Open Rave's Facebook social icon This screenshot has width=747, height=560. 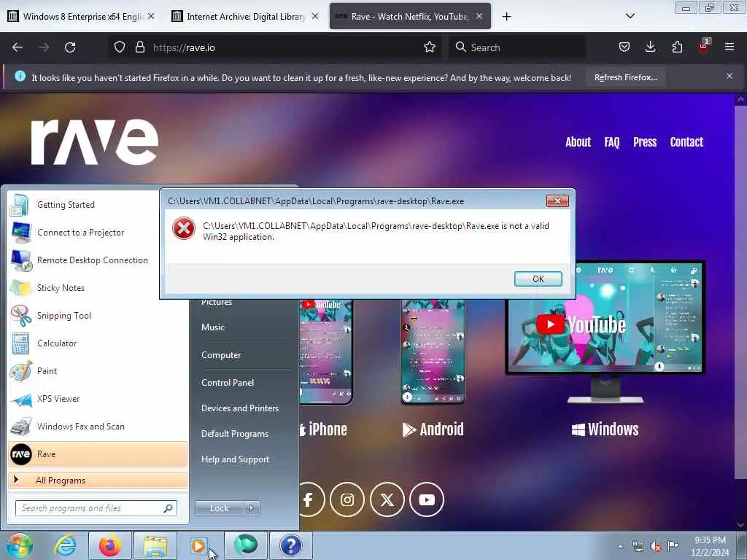pyautogui.click(x=308, y=499)
